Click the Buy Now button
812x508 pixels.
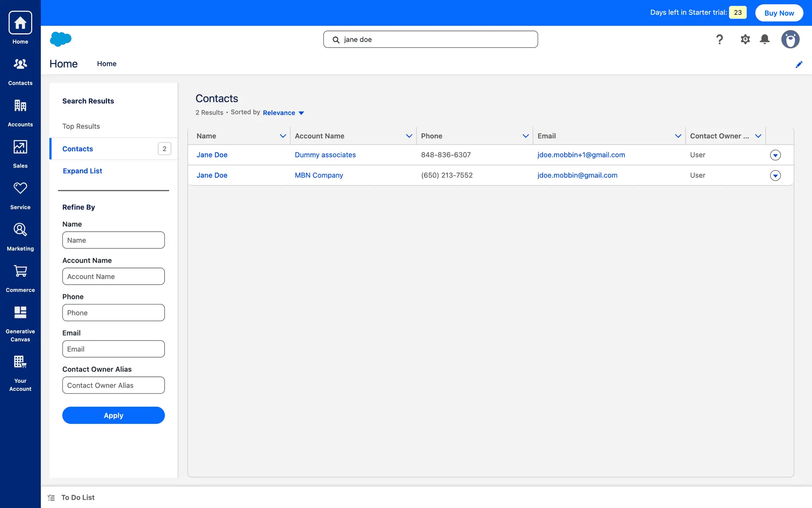779,13
